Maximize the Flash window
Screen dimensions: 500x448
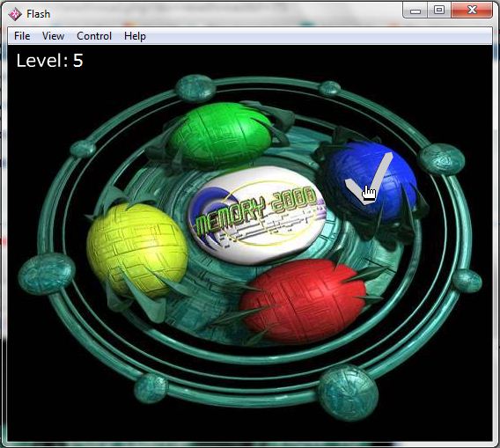438,11
